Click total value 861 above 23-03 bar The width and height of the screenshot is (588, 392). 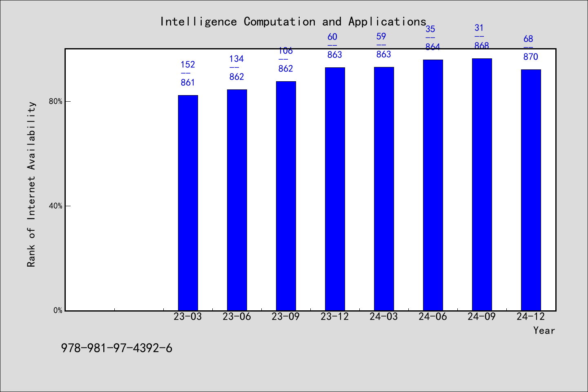tap(188, 82)
